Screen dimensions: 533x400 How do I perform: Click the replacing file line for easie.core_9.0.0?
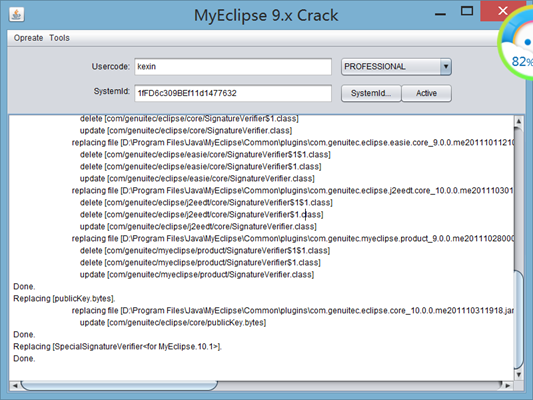[x=292, y=142]
